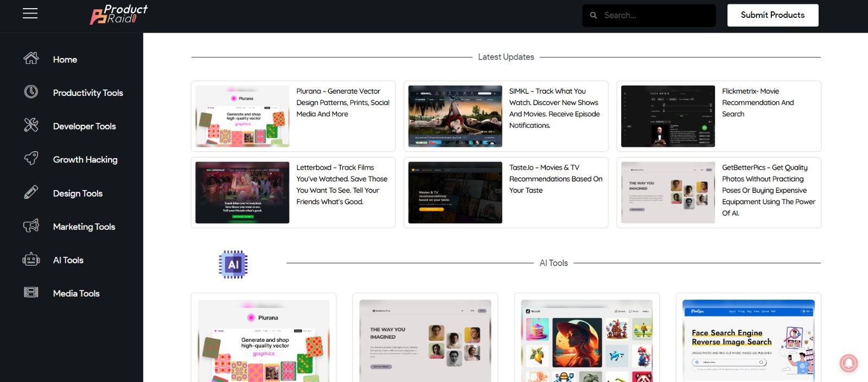This screenshot has height=382, width=868.
Task: Open Marketing Tools category
Action: pos(84,226)
